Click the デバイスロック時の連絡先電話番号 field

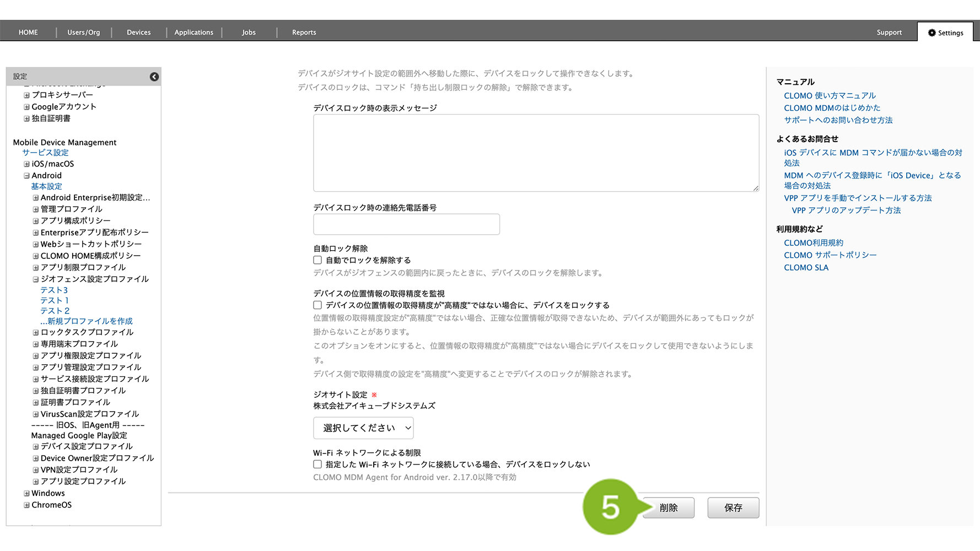pyautogui.click(x=406, y=224)
